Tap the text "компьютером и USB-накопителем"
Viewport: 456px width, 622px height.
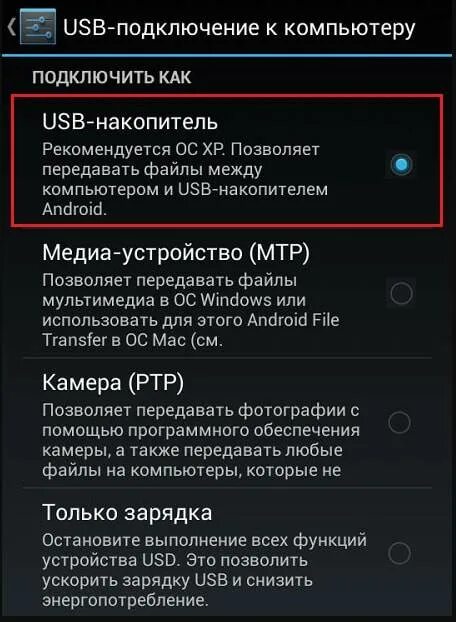tap(185, 189)
